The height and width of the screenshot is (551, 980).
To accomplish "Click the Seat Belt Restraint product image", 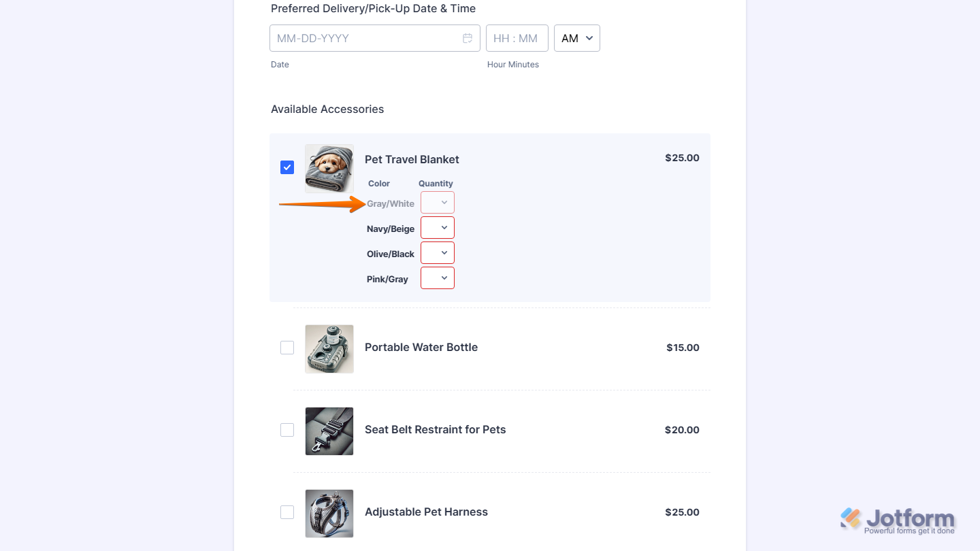I will [x=329, y=431].
